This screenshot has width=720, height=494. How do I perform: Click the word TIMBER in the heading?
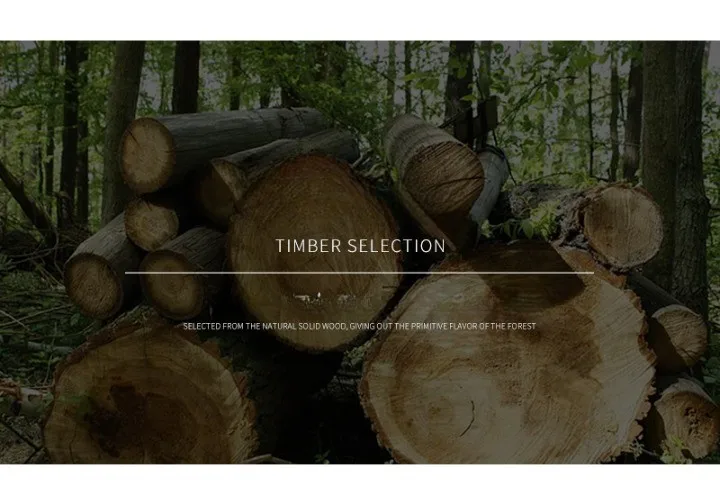click(309, 246)
